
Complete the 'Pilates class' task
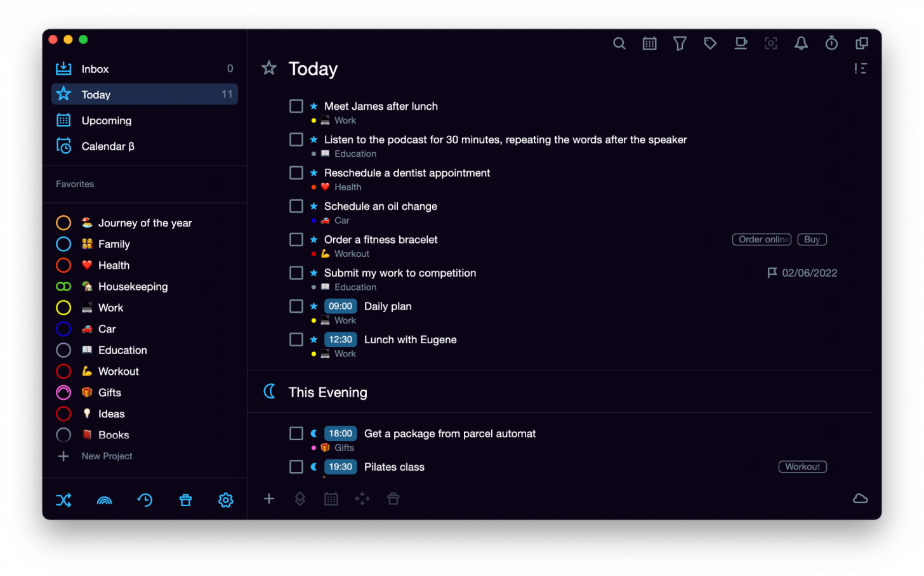[x=296, y=466]
